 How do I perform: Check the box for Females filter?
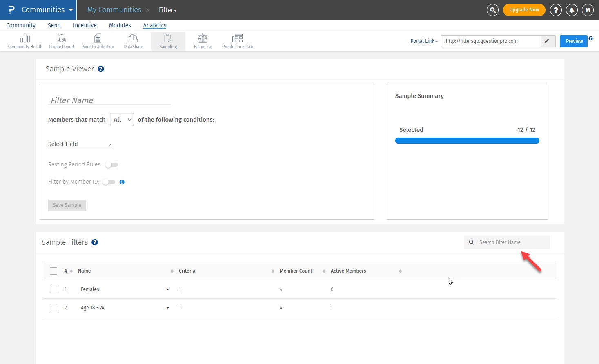point(53,289)
